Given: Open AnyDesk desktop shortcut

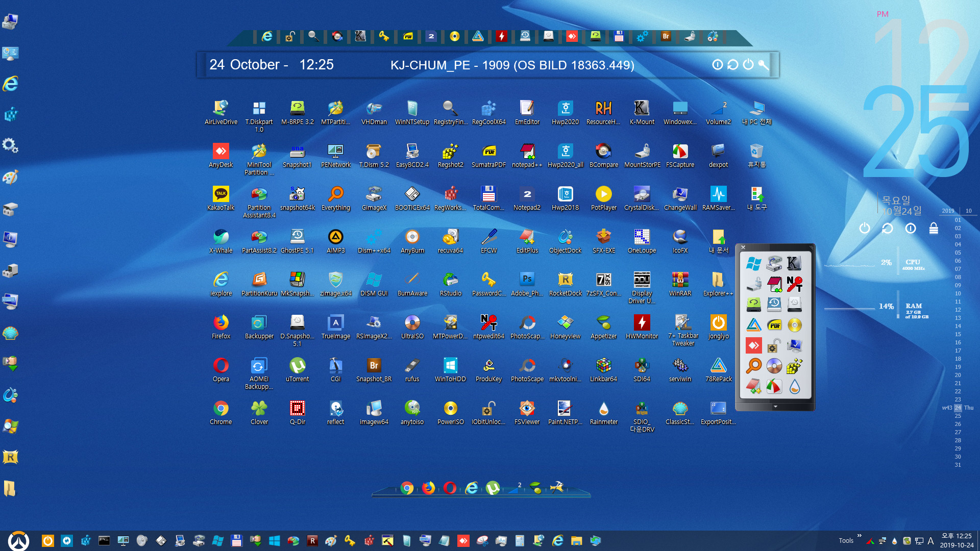Looking at the screenshot, I should [220, 155].
